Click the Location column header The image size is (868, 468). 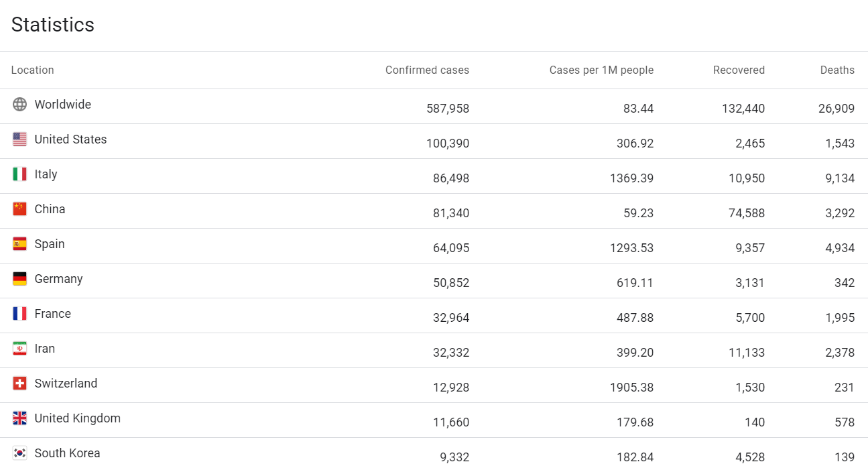pyautogui.click(x=32, y=70)
